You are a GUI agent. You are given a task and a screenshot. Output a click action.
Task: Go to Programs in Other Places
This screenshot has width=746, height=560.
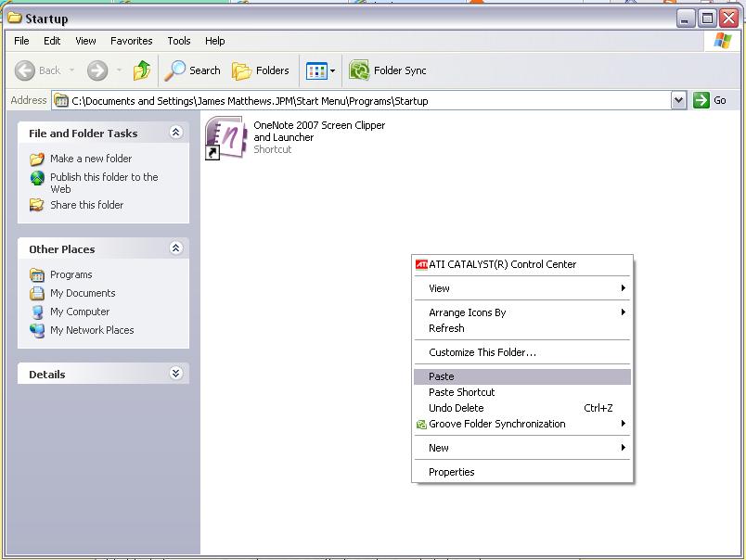coord(71,274)
